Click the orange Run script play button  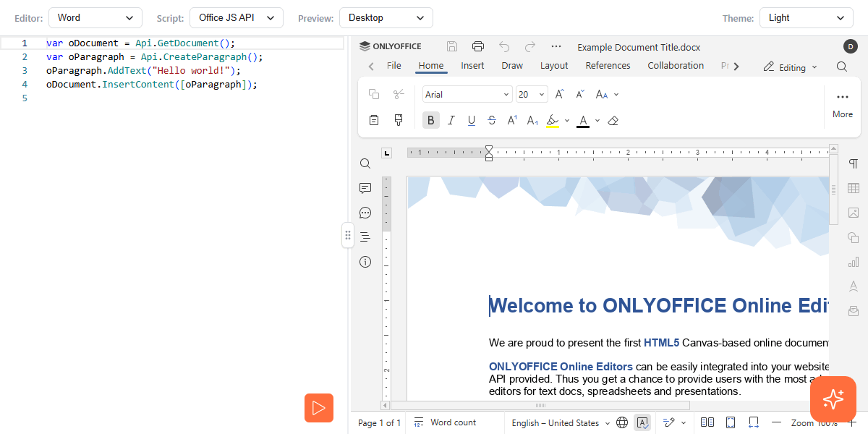[318, 408]
